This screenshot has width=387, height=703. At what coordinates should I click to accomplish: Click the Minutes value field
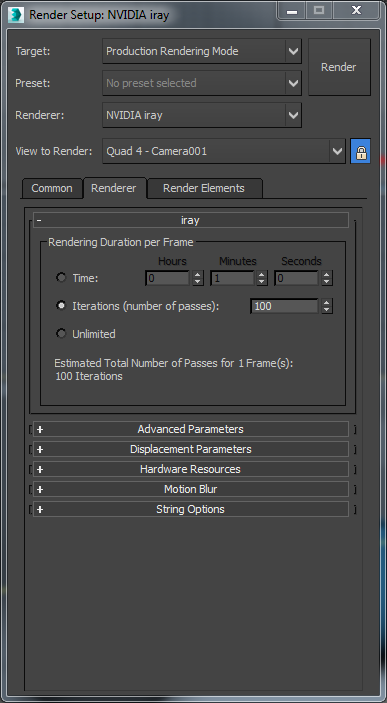coord(232,278)
